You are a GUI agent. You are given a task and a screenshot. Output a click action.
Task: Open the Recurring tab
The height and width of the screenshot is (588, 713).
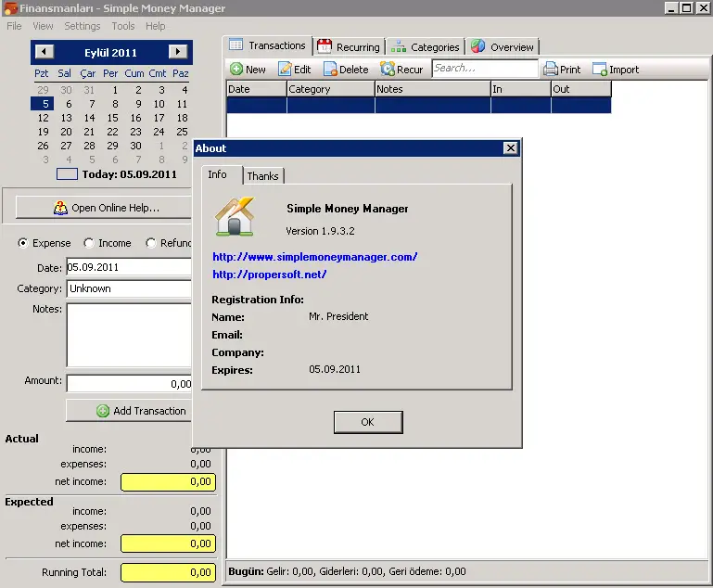point(350,47)
